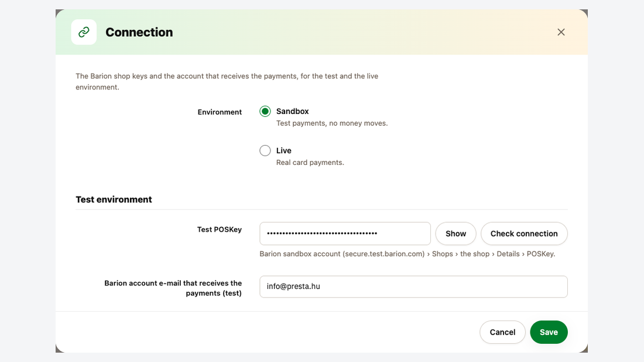Click the Barion sandbox account POSKey hint text
This screenshot has height=362, width=644.
407,254
